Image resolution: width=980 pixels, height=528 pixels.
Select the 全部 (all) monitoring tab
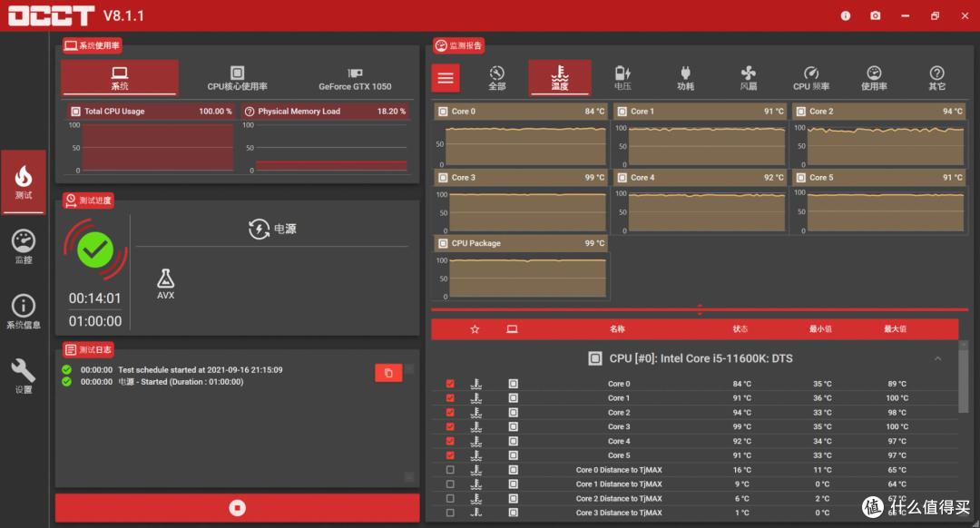[x=497, y=78]
